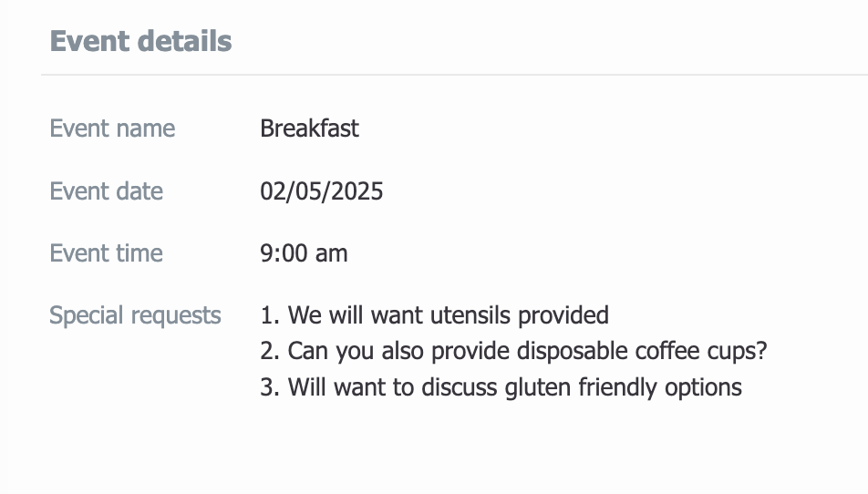Image resolution: width=868 pixels, height=494 pixels.
Task: Click the divider line under Event details
Action: click(x=454, y=74)
